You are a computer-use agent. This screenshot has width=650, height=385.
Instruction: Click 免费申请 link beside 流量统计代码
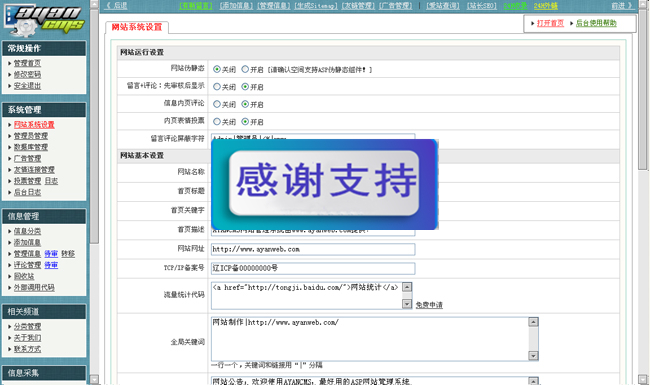429,305
